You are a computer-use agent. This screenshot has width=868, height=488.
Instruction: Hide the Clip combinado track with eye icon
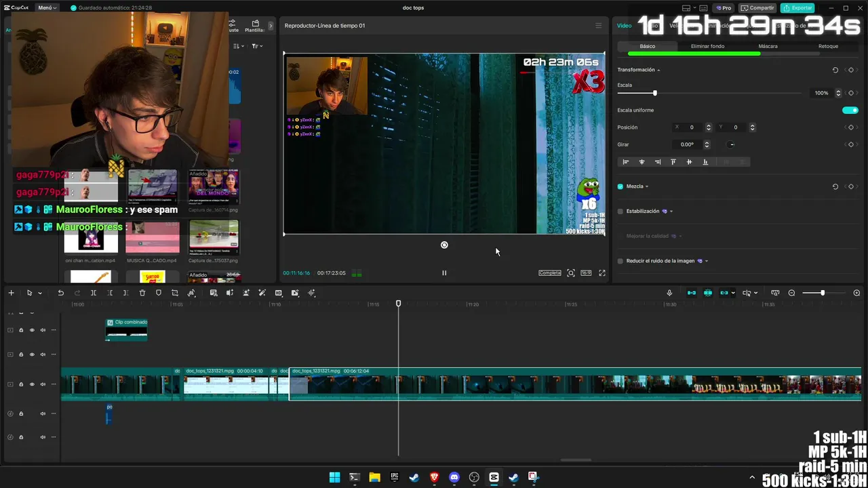coord(32,330)
